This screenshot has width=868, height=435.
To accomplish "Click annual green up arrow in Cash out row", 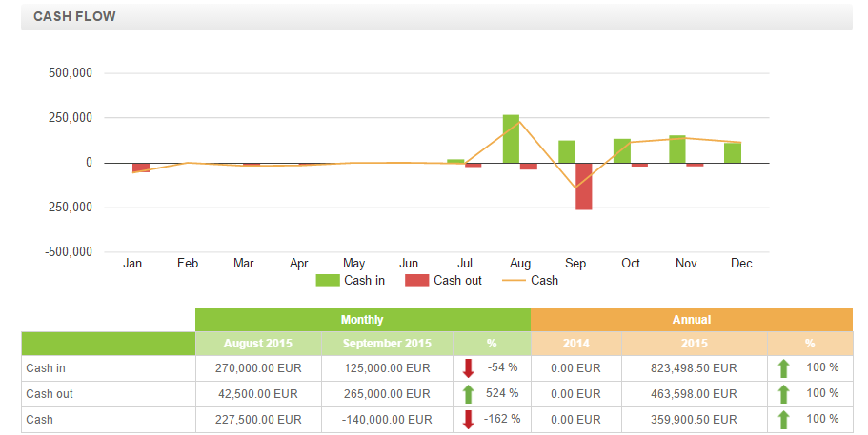I will tap(783, 394).
